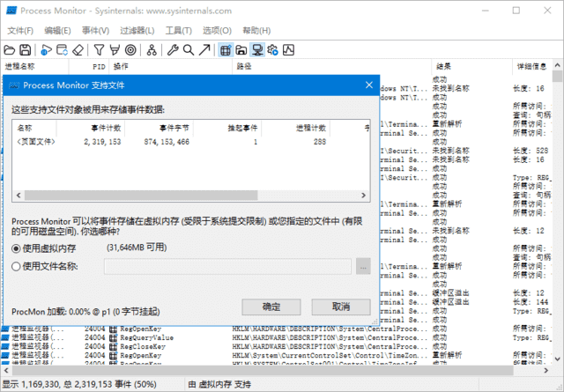Click the main list scroll-down arrow
Image resolution: width=564 pixels, height=392 pixels.
click(x=558, y=359)
